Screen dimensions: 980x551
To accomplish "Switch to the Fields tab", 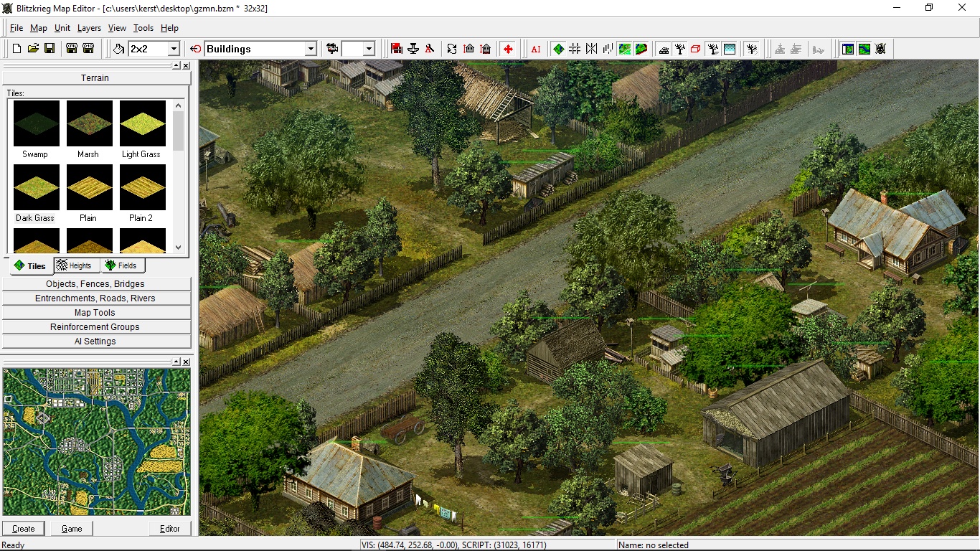I will tap(122, 265).
